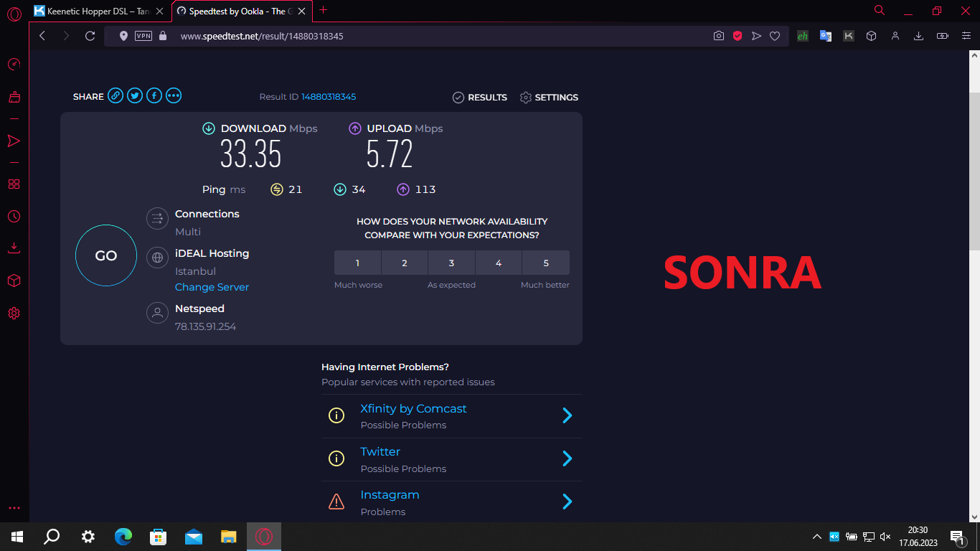
Task: Open the Windows Start menu
Action: tap(17, 536)
